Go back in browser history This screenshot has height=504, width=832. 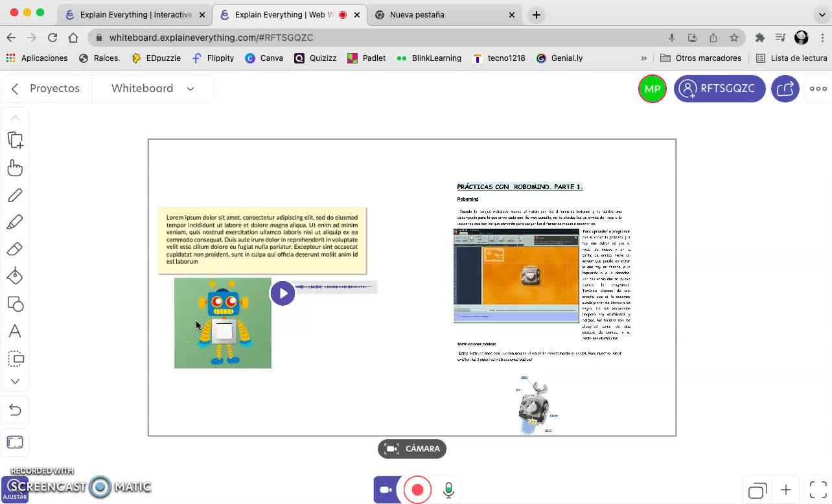(x=11, y=38)
